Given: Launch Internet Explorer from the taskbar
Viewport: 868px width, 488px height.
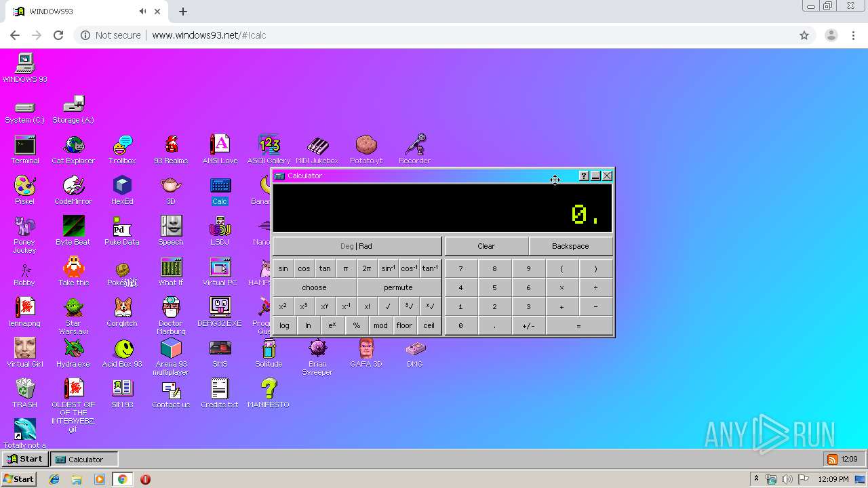Looking at the screenshot, I should pyautogui.click(x=54, y=479).
